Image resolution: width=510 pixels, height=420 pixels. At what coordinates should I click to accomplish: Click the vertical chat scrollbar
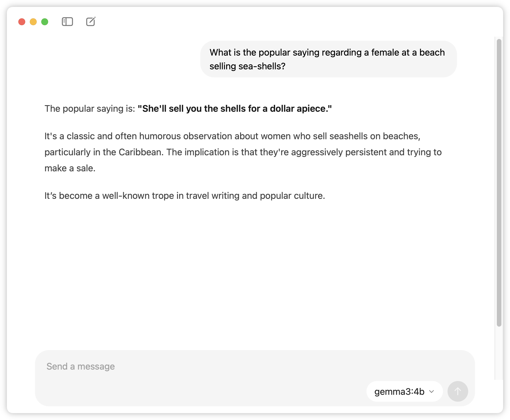point(499,182)
